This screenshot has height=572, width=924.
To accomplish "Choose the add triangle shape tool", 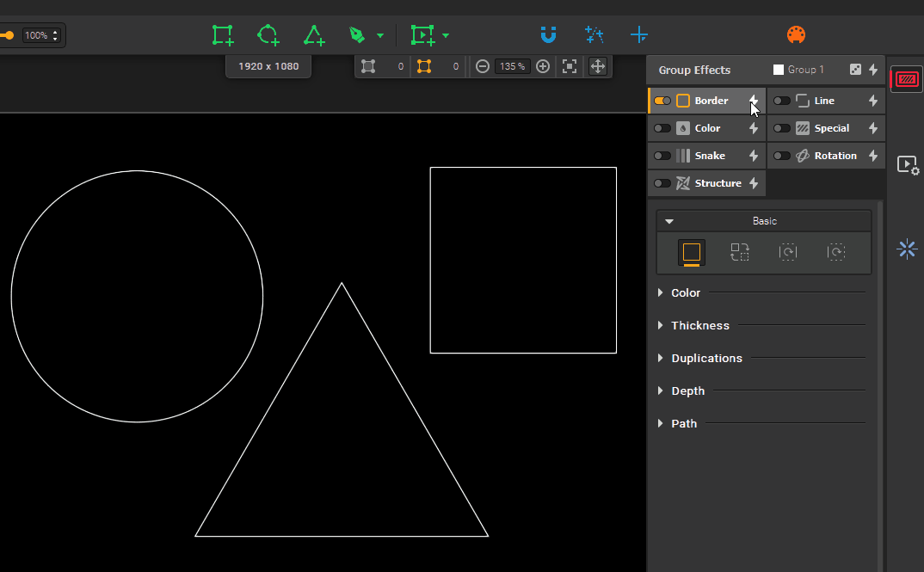I will 314,35.
